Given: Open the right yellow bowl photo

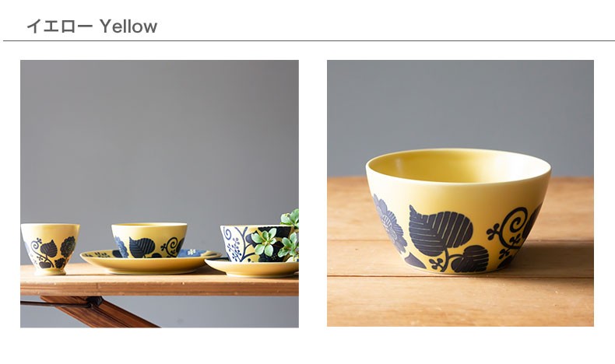Looking at the screenshot, I should click(x=460, y=193).
